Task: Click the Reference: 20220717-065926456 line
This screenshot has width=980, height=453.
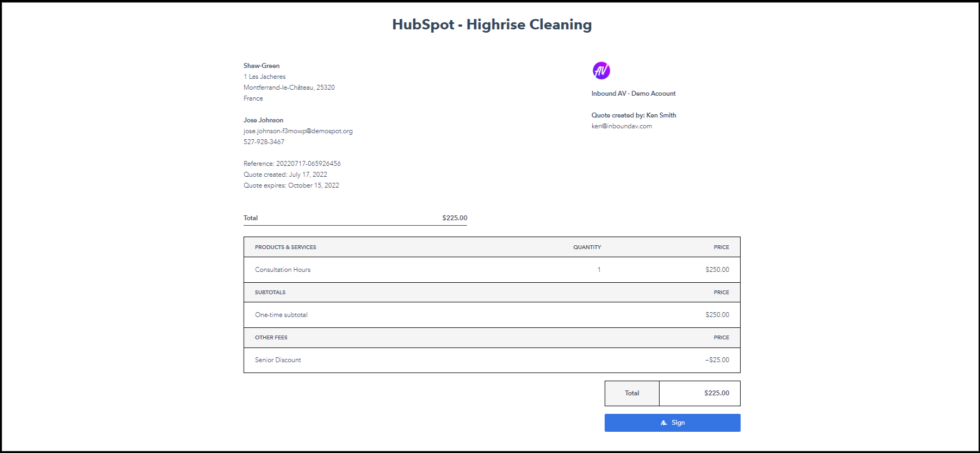Action: pyautogui.click(x=292, y=164)
